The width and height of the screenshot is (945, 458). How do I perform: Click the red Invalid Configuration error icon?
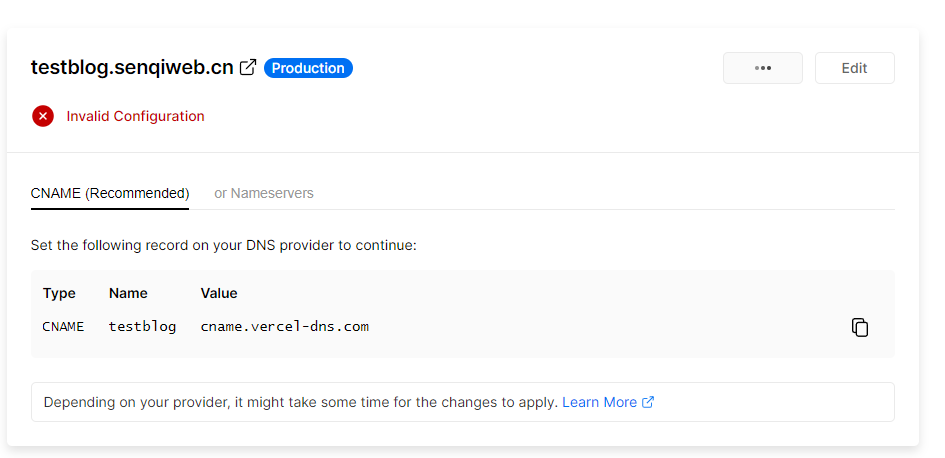tap(43, 116)
